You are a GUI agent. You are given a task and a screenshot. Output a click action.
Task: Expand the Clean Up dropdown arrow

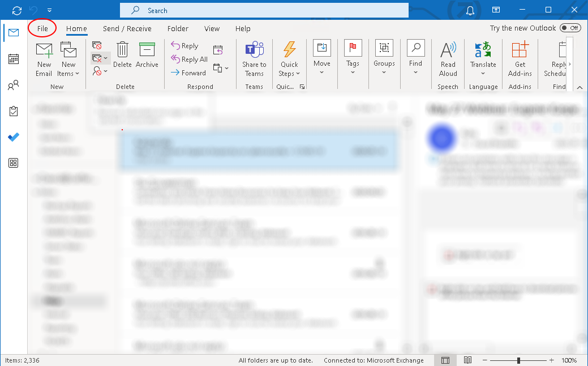click(x=106, y=58)
